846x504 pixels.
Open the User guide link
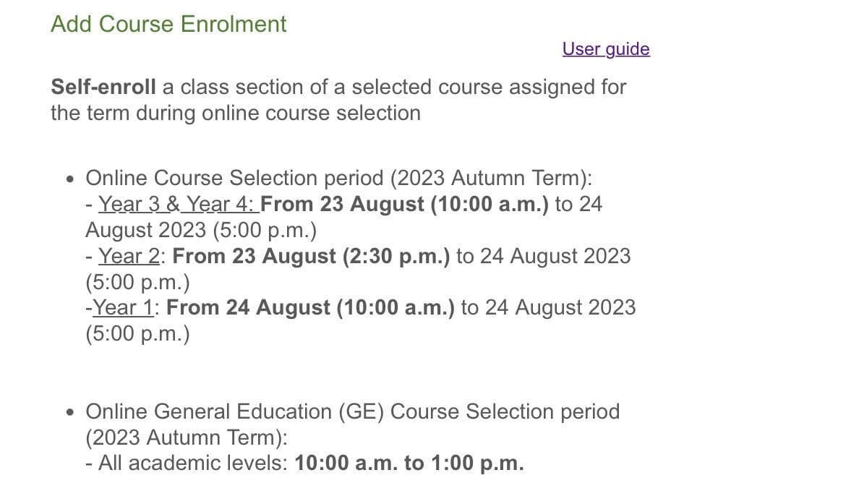point(606,48)
